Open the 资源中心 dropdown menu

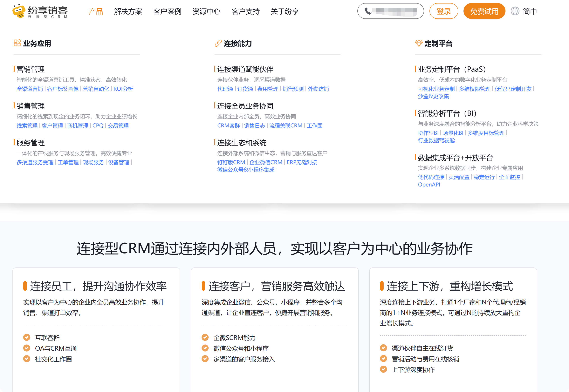[207, 11]
